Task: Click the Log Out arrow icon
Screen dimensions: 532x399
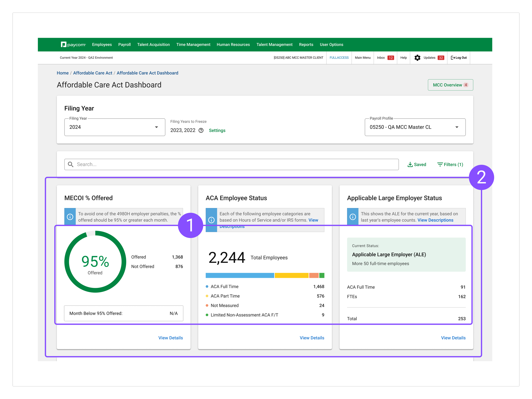Action: 453,58
